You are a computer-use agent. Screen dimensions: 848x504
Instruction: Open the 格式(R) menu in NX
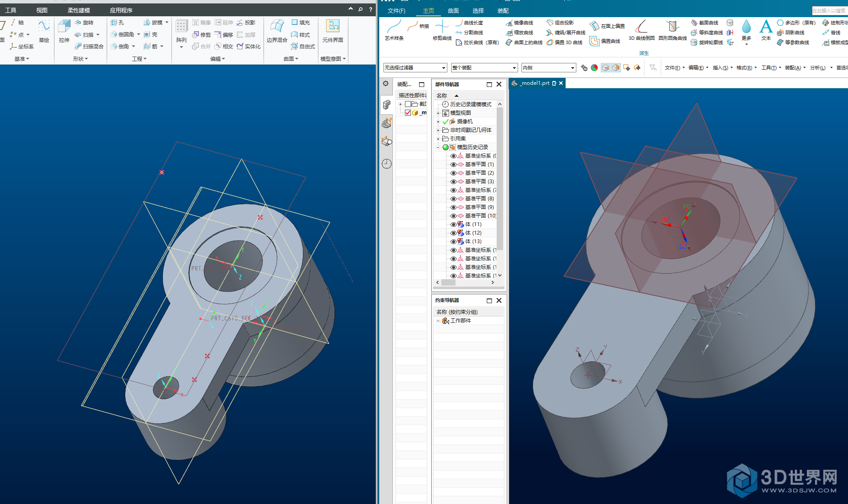[x=746, y=68]
